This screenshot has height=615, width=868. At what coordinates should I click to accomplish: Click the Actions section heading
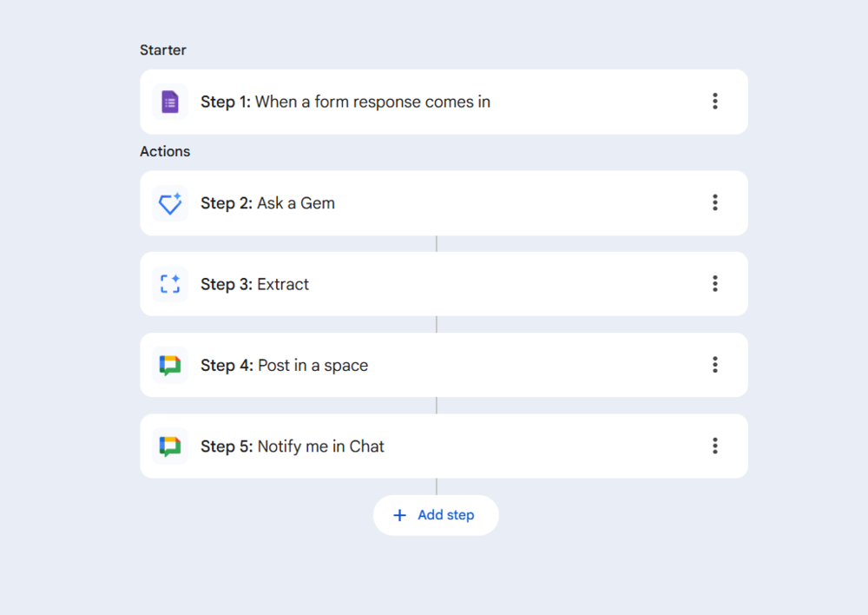click(x=165, y=151)
